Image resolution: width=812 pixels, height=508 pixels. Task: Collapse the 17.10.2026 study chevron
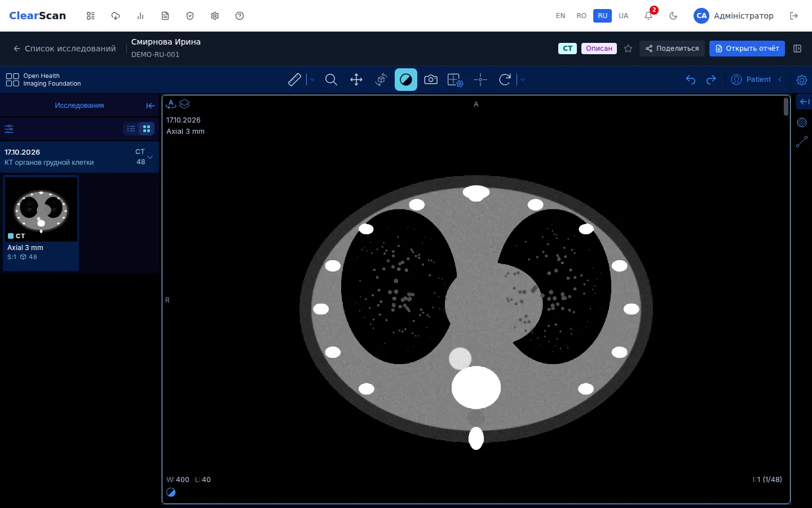(150, 157)
